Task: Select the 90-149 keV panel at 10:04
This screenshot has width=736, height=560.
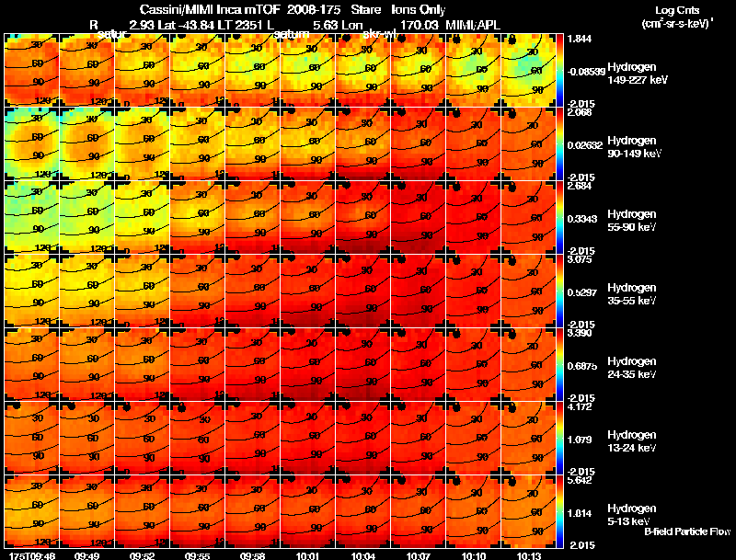Action: pyautogui.click(x=362, y=144)
